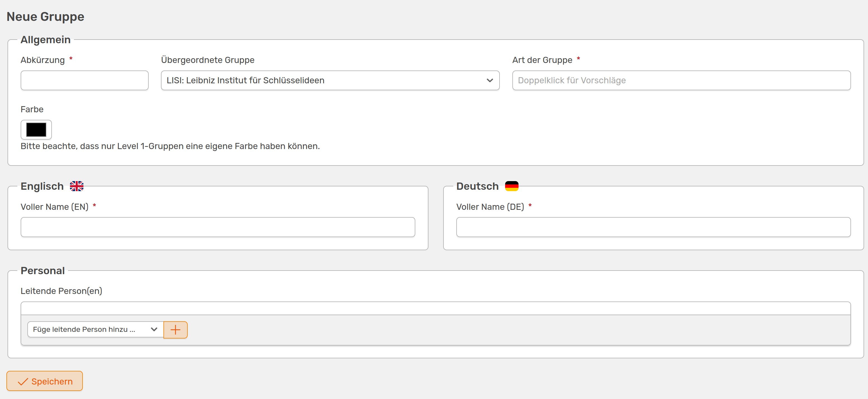
Task: Click the Deutsch section heading
Action: coord(477,186)
